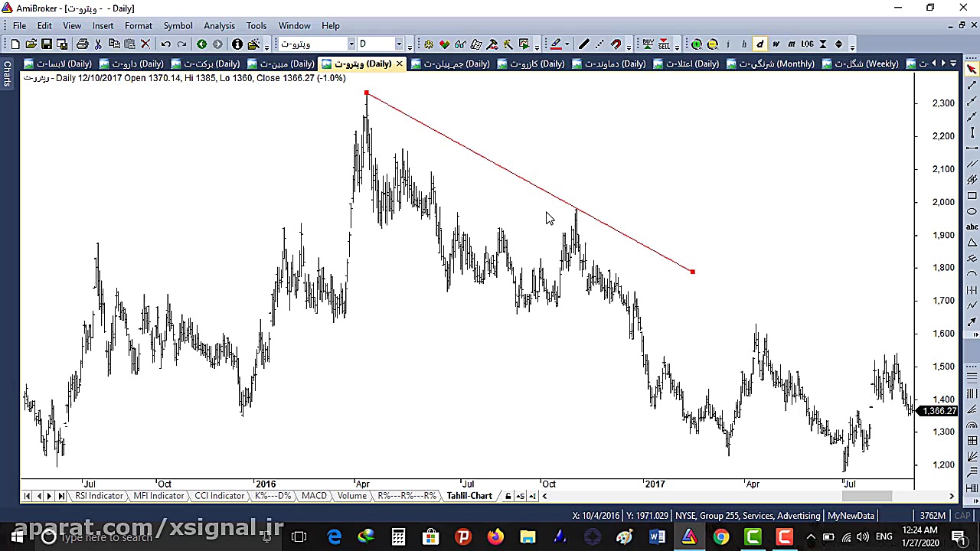Open the Insert menu
Viewport: 980px width, 551px height.
103,26
